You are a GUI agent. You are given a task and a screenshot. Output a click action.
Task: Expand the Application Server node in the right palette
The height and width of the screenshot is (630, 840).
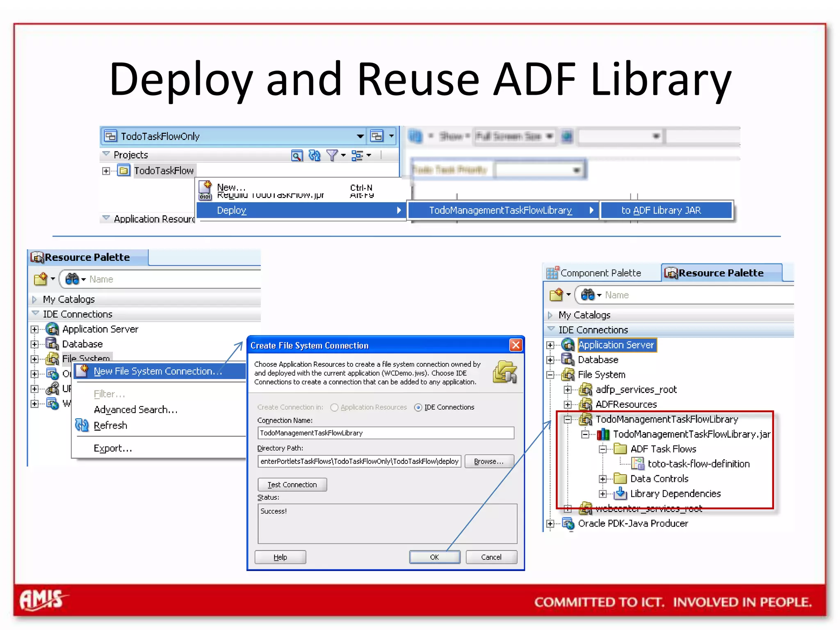[x=550, y=345]
